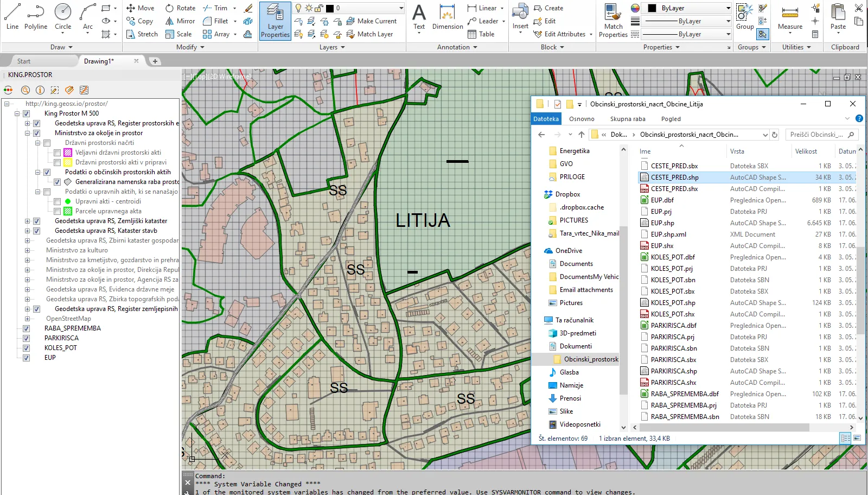
Task: Open the Skupna raba ribbon tab
Action: (628, 119)
